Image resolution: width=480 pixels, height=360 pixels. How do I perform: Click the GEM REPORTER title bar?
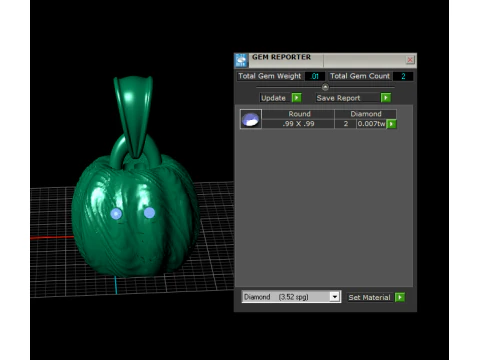tap(325, 60)
